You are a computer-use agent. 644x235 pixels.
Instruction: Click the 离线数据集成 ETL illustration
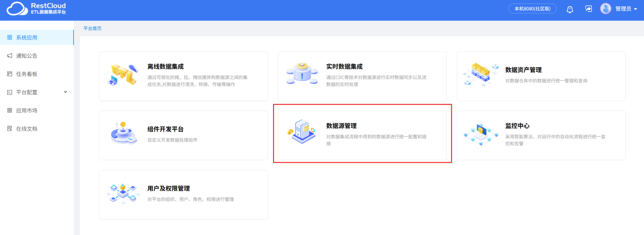(x=123, y=75)
